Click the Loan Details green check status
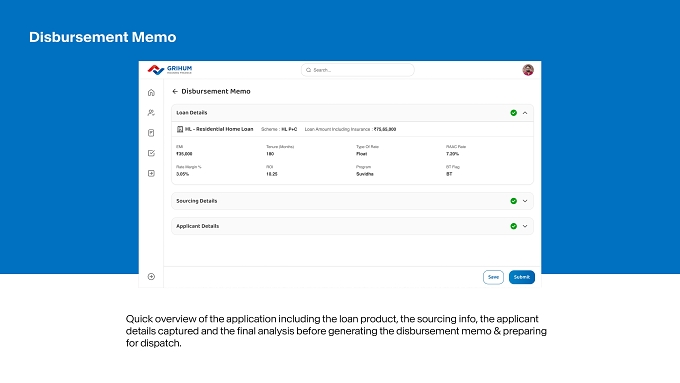The width and height of the screenshot is (680, 383). tap(513, 113)
